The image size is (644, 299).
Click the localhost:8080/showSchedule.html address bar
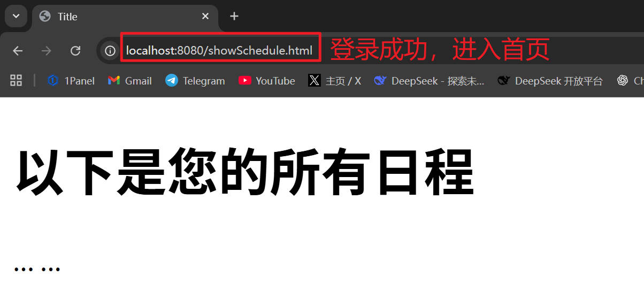[219, 51]
